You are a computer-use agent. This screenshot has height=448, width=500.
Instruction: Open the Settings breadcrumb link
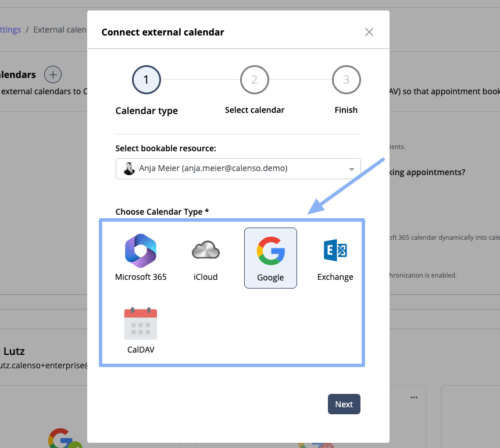click(9, 30)
